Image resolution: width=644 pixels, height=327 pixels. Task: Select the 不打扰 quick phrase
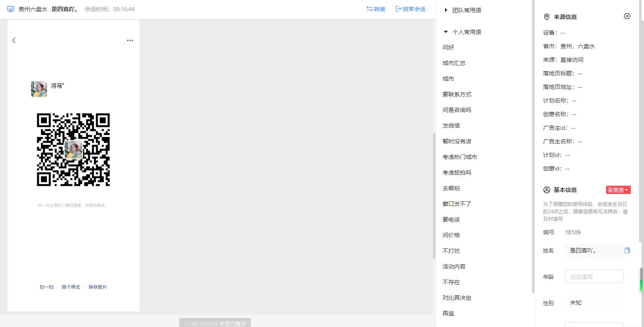pos(451,251)
